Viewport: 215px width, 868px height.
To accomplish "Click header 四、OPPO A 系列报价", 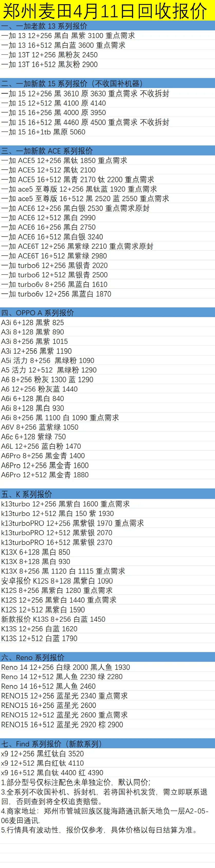I will [107, 313].
